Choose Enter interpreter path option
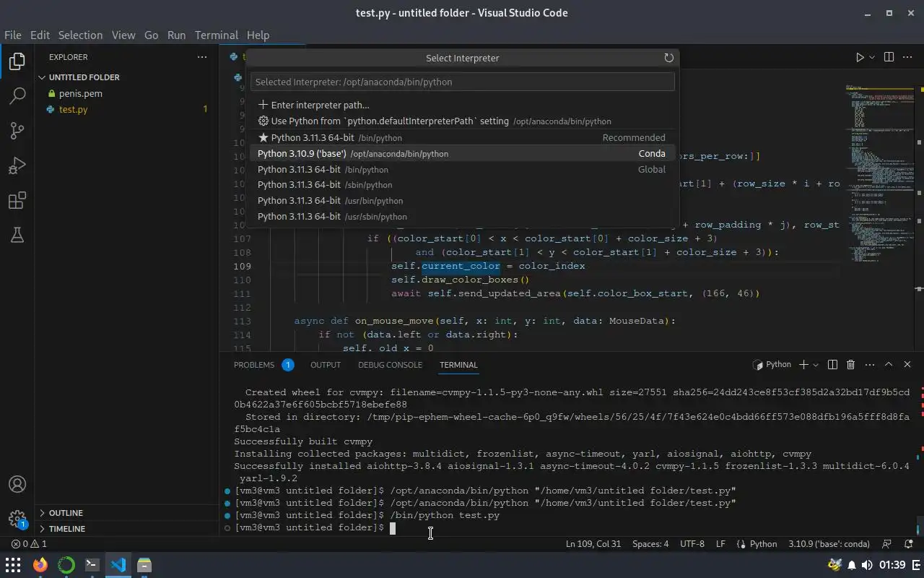924x578 pixels. coord(463,105)
